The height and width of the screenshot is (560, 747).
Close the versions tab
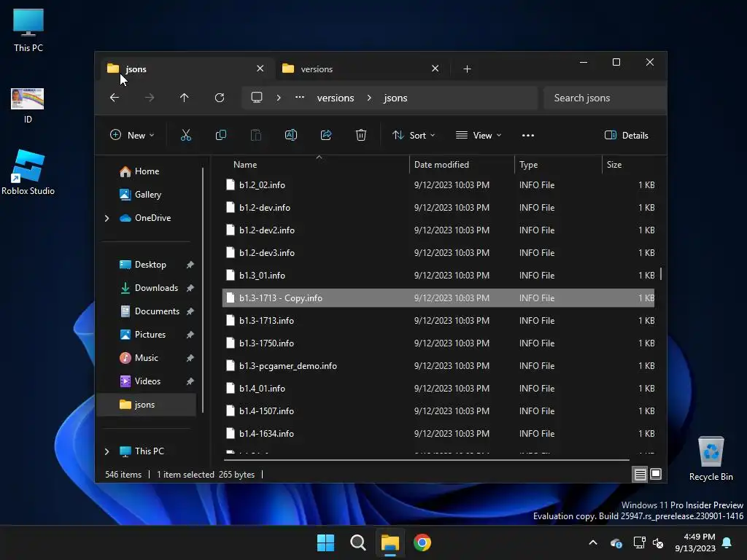point(435,69)
